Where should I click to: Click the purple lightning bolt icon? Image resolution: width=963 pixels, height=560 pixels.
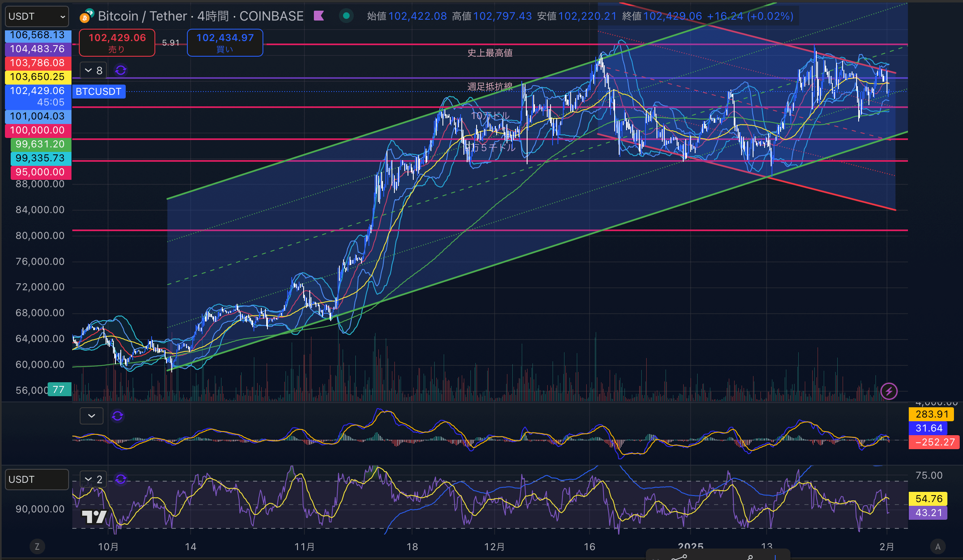(x=889, y=391)
